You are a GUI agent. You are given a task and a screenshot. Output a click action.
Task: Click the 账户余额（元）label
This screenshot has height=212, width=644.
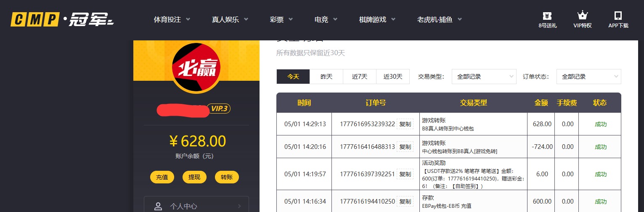click(x=194, y=156)
